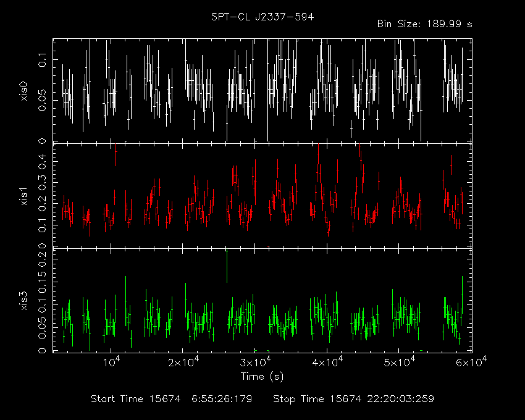Click the Time (s) axis label
525x420 pixels.
tap(262, 377)
